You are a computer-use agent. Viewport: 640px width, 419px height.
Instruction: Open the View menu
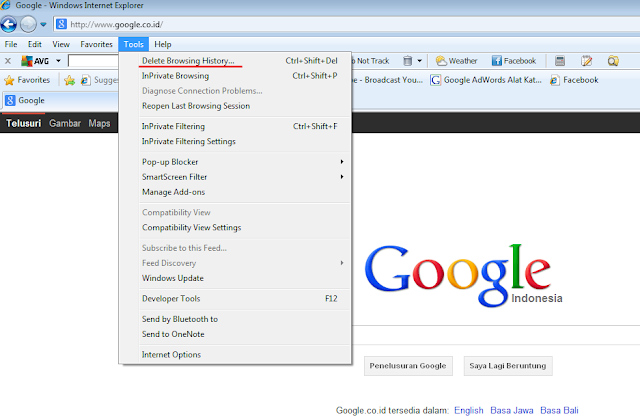point(61,44)
